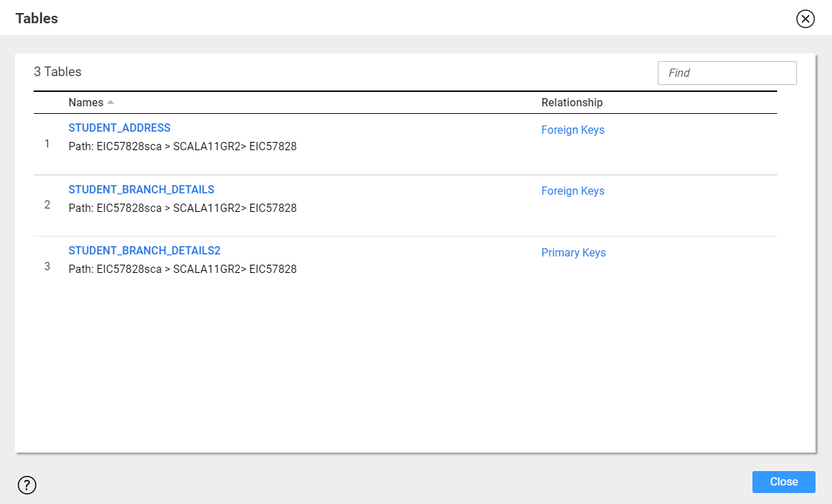Open the STUDENT_BRANCH_DETAILS table link

141,189
